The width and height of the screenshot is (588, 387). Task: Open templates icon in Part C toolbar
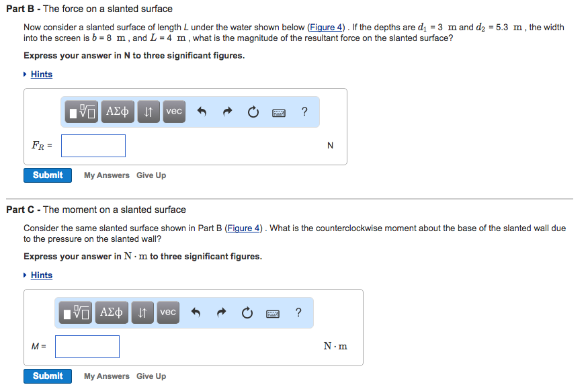(x=75, y=312)
